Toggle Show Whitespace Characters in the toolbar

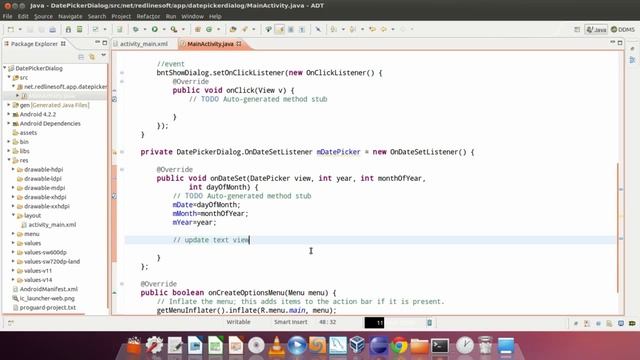[302, 29]
